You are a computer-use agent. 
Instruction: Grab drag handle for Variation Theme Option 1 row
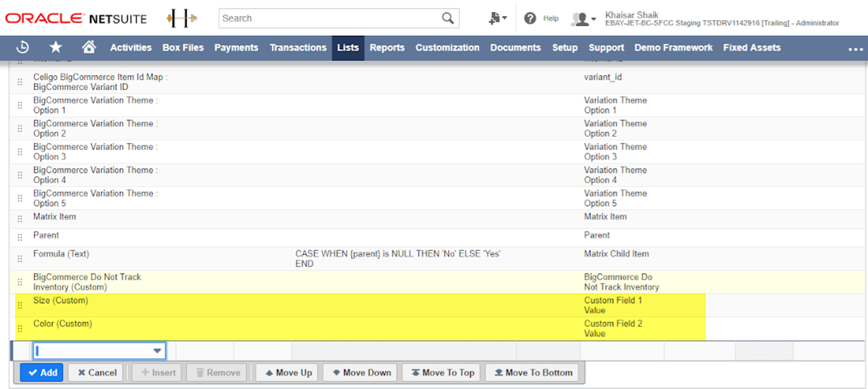19,105
